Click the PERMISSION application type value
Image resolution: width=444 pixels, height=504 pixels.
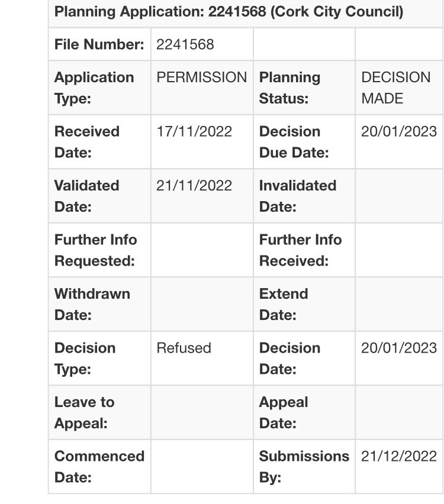pos(201,77)
